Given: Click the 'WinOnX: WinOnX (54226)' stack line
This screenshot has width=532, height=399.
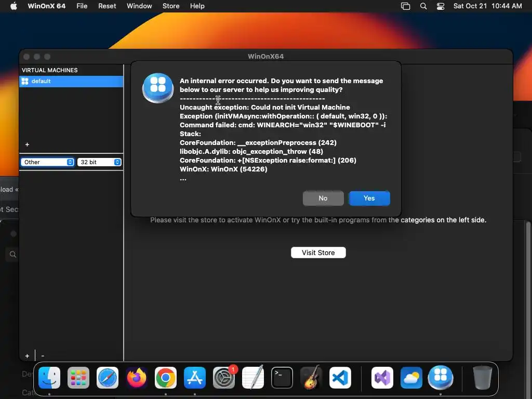Looking at the screenshot, I should [x=223, y=169].
